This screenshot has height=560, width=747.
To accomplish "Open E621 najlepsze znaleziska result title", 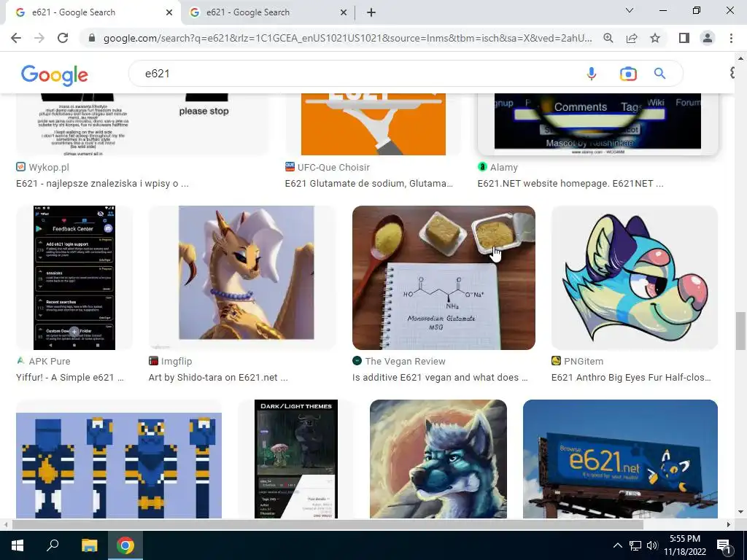I will (x=102, y=183).
